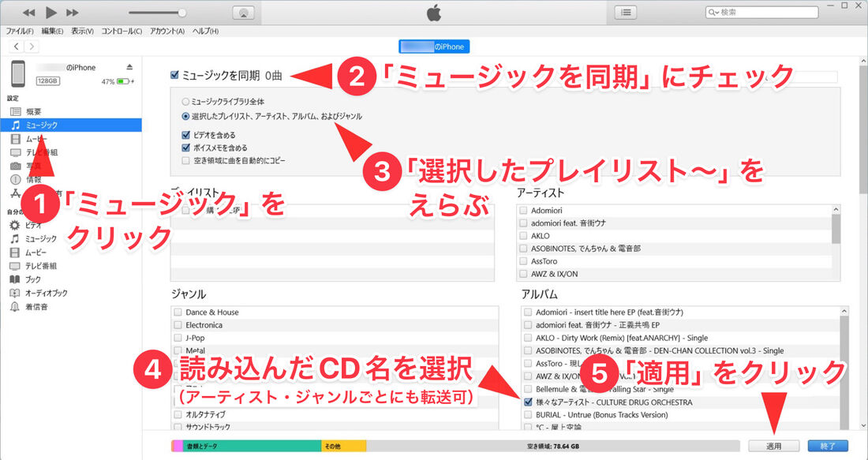The image size is (868, 460).
Task: Click the 空き領域: 78.64 GB label
Action: click(553, 446)
